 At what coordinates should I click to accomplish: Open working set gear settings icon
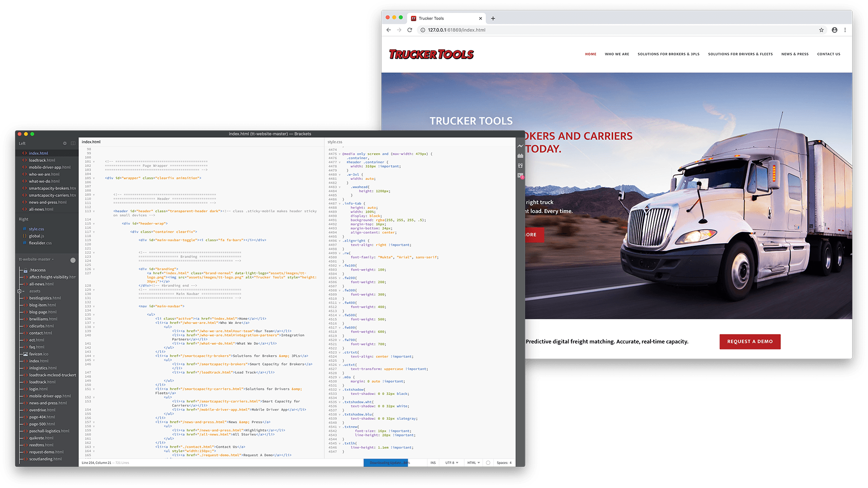(65, 143)
